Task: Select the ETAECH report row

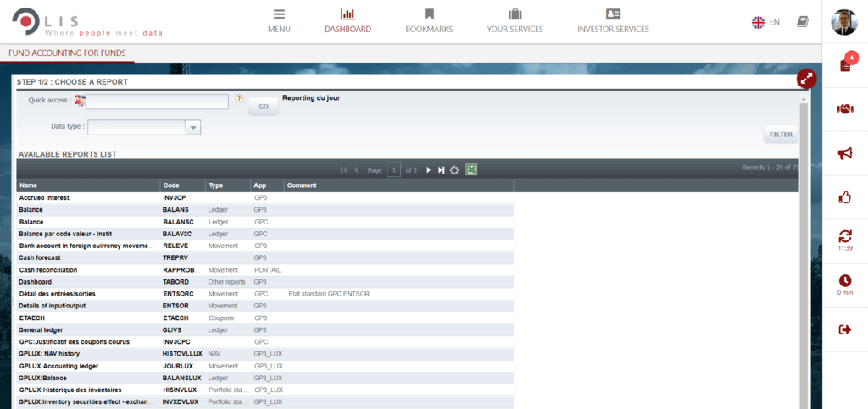Action: (x=265, y=318)
